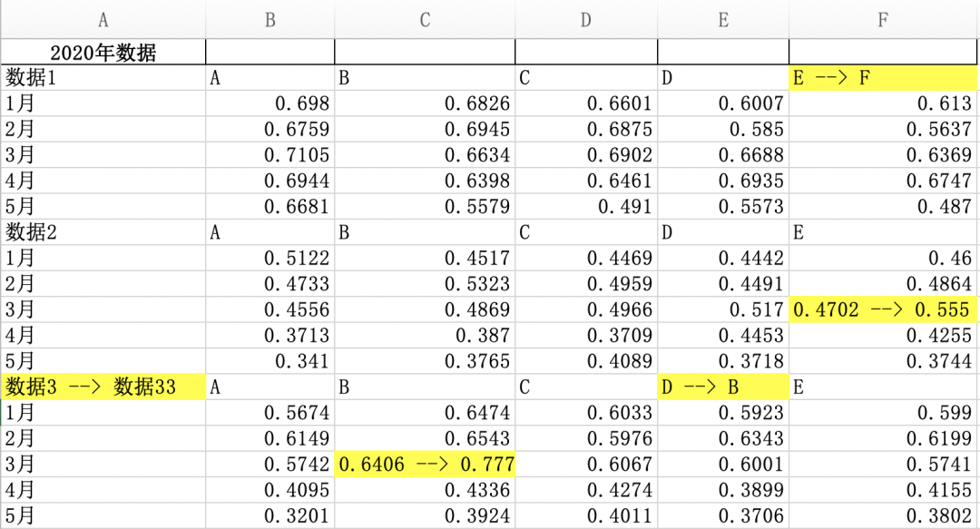Select cell with value 0.698
980x529 pixels.
click(270, 103)
